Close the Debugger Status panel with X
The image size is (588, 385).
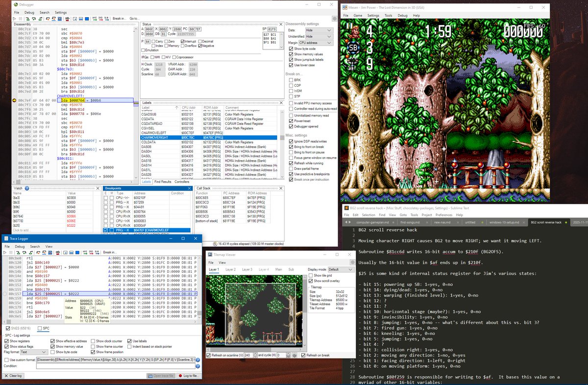(x=281, y=24)
